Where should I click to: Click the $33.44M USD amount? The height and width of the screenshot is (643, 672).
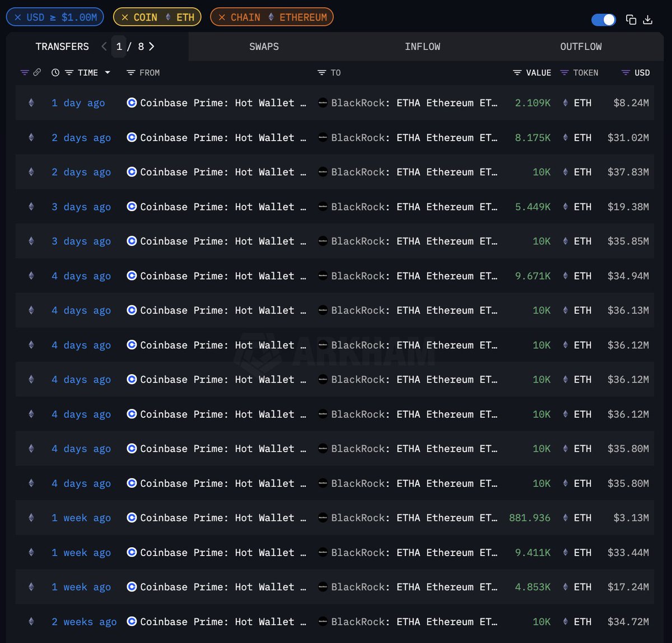(x=628, y=553)
